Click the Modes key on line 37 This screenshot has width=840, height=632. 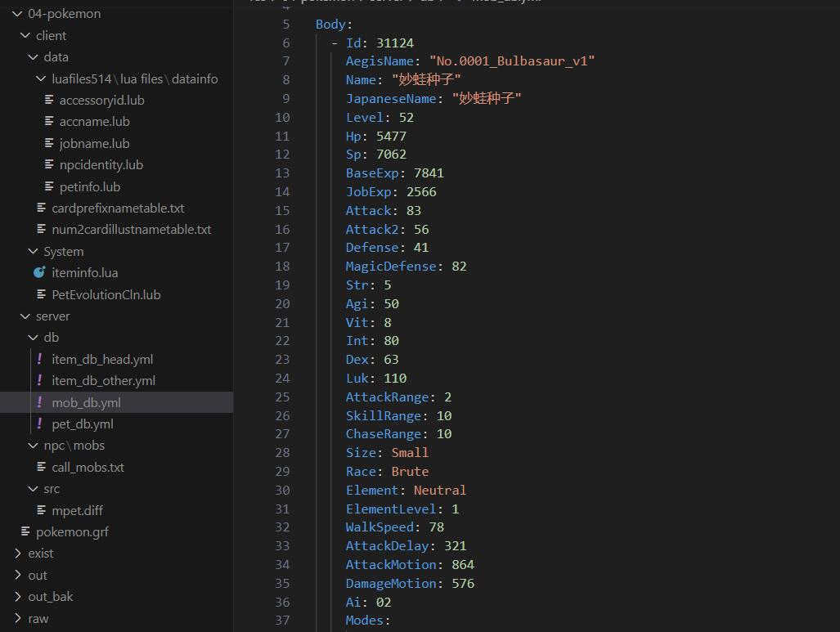364,621
